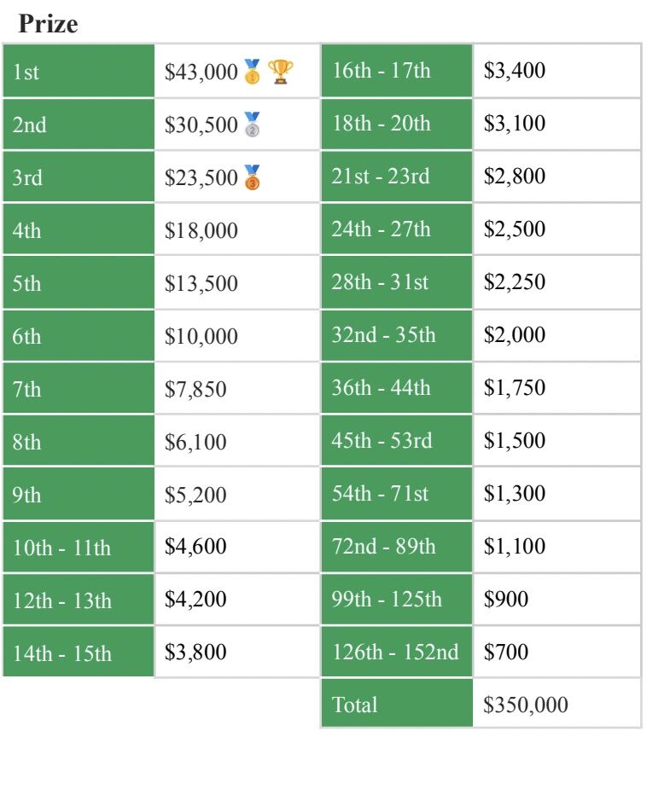This screenshot has height=812, width=647.
Task: Select the $350,000 total amount
Action: [526, 705]
